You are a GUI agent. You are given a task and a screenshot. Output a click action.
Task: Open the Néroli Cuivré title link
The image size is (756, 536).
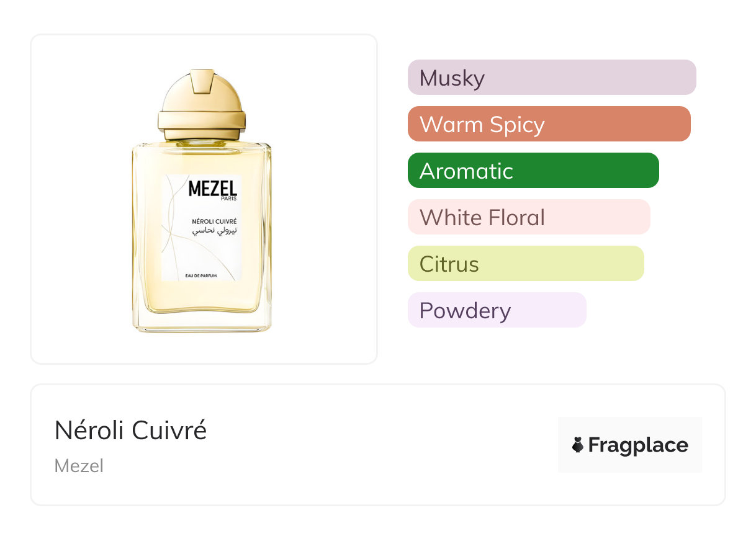pos(130,431)
